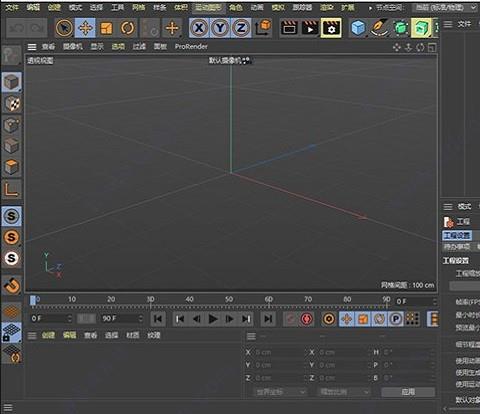Viewport: 480px width, 414px height.
Task: Toggle Autokeying circular orange button
Action: (329, 319)
